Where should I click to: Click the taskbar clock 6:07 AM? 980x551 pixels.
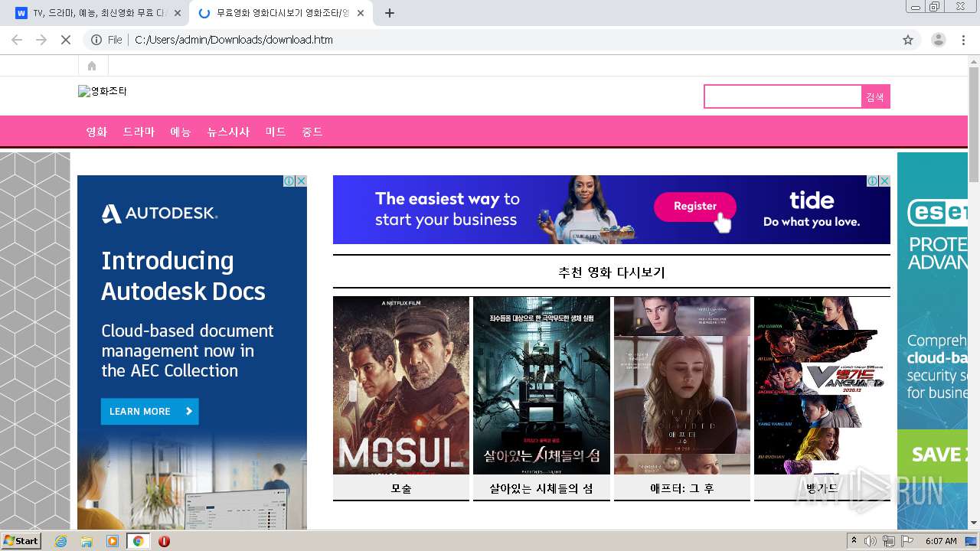tap(941, 541)
